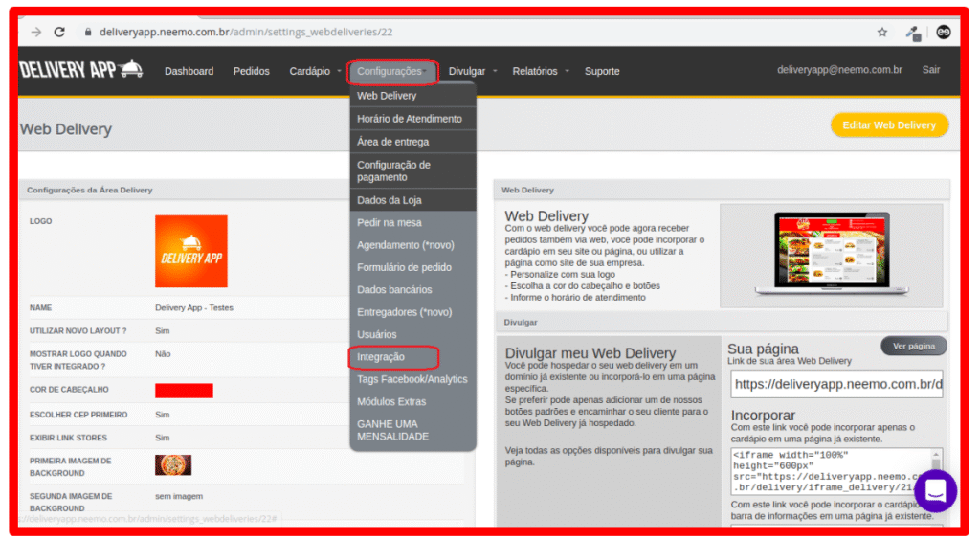The width and height of the screenshot is (980, 541).
Task: Bookmark this page with star icon
Action: coord(881,32)
